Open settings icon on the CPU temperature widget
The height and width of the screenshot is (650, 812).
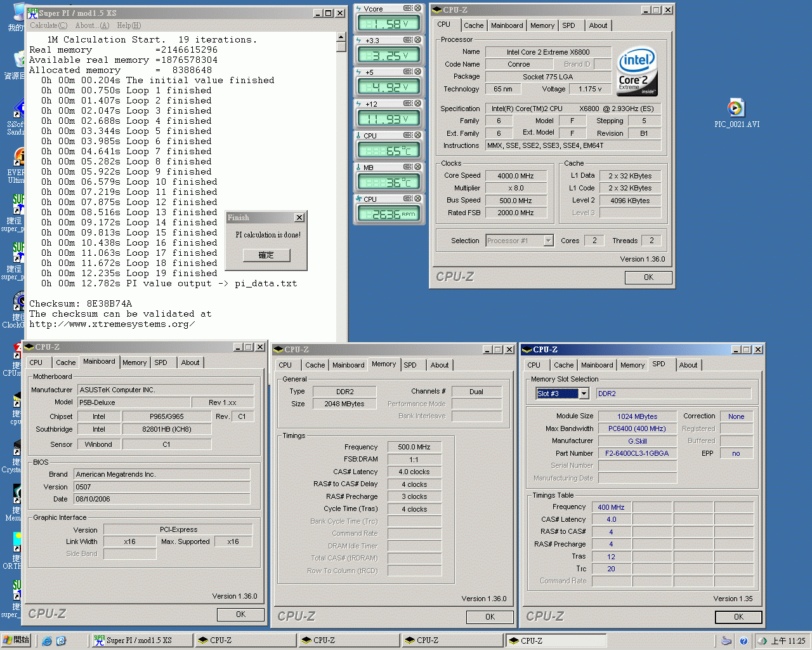[408, 135]
